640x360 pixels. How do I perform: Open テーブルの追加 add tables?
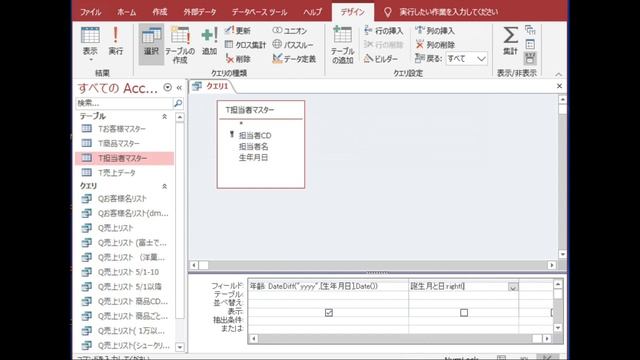[342, 45]
